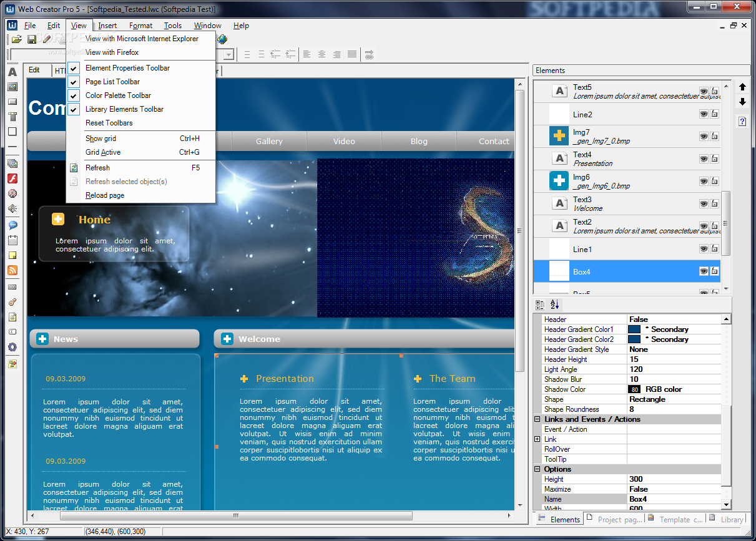Viewport: 756px width, 541px height.
Task: Insert an image gallery element
Action: click(x=12, y=163)
